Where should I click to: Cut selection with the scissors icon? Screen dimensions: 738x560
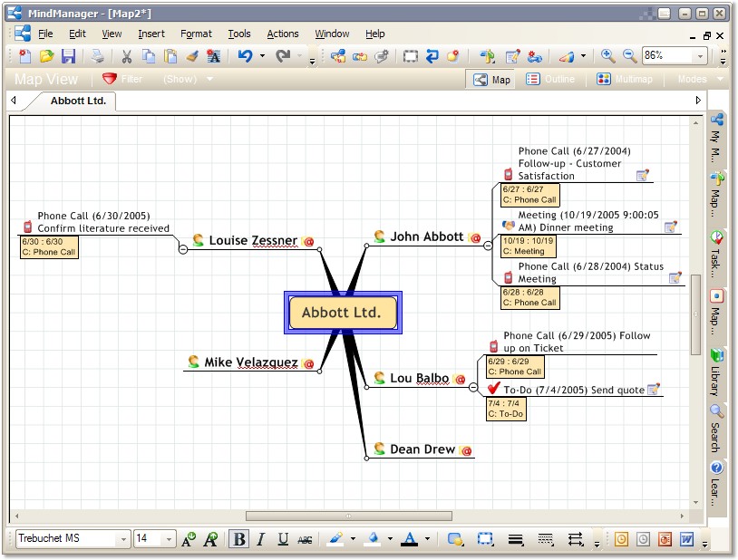[127, 56]
